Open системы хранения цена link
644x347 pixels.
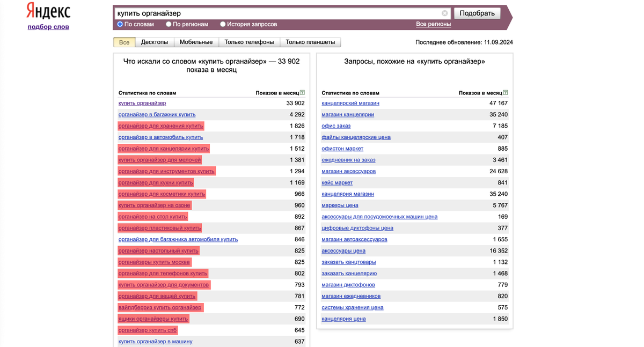[x=353, y=307]
